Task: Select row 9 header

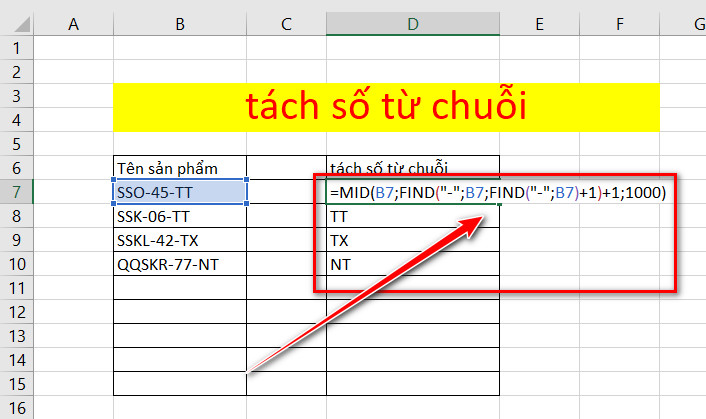Action: tap(17, 239)
